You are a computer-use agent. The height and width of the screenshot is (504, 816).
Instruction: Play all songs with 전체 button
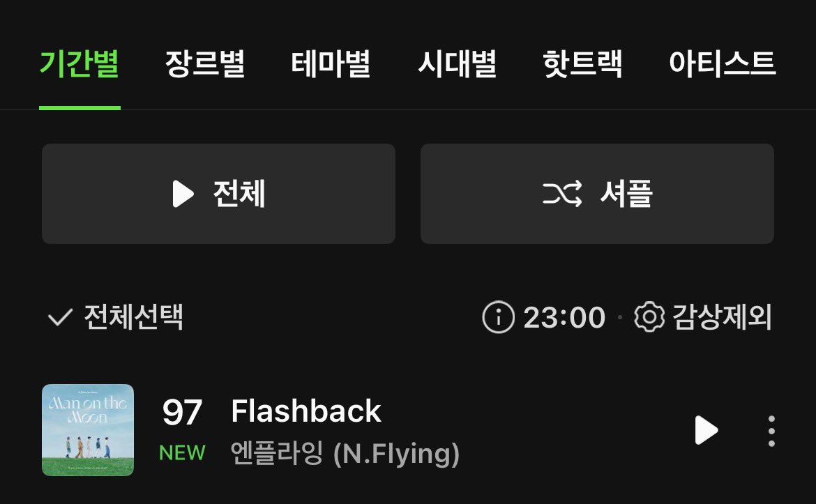point(218,194)
